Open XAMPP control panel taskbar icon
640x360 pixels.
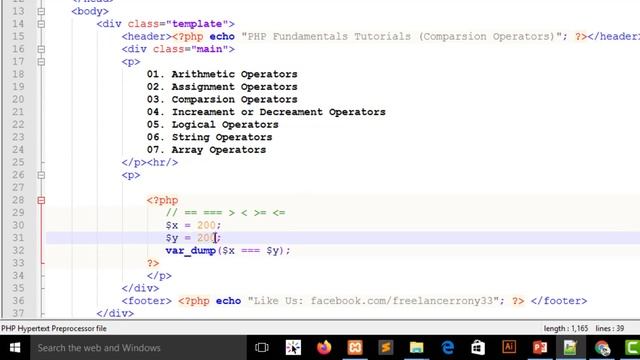click(355, 348)
